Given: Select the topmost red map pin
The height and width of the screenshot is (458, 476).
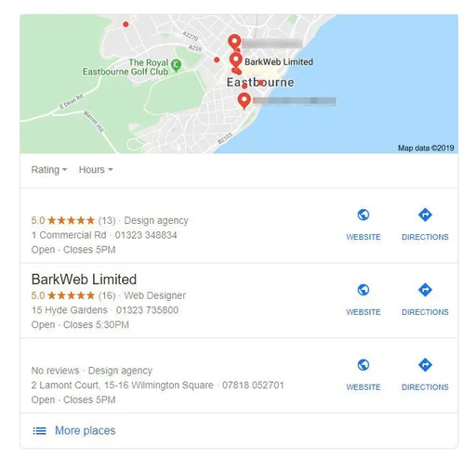Looking at the screenshot, I should 234,43.
